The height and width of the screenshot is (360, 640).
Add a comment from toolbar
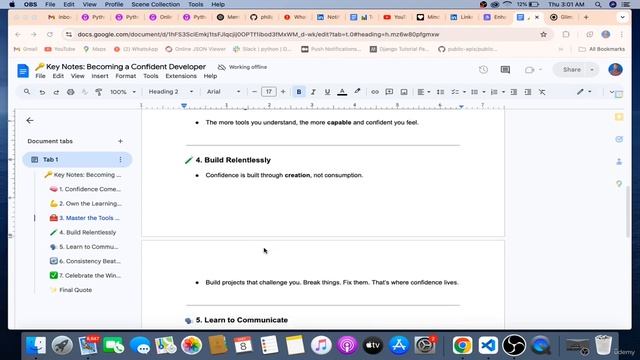pos(389,92)
